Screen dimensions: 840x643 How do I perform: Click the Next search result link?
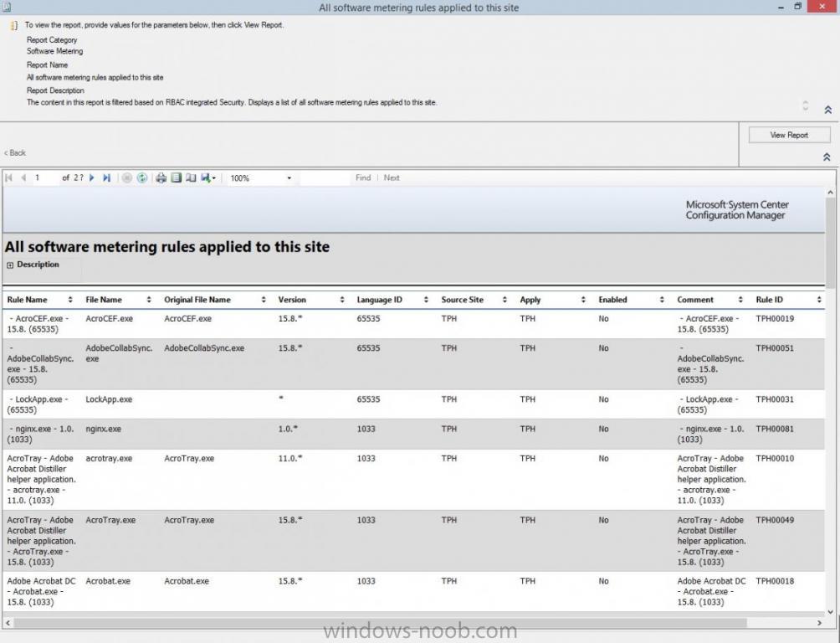[392, 177]
